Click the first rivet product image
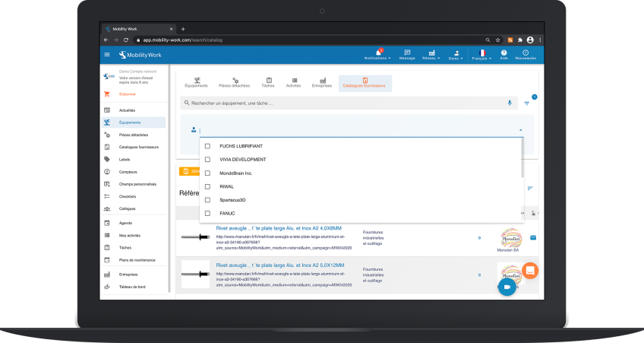Image resolution: width=644 pixels, height=343 pixels. point(195,237)
